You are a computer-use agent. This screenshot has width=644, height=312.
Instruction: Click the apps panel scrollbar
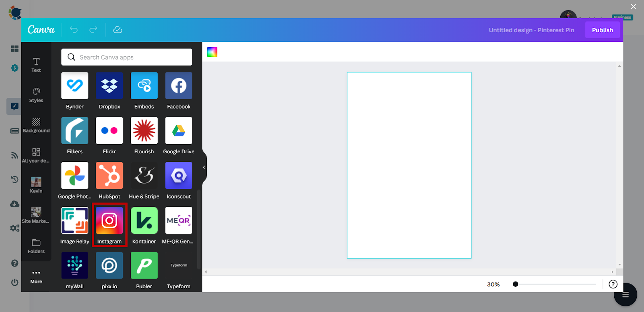pos(199,229)
